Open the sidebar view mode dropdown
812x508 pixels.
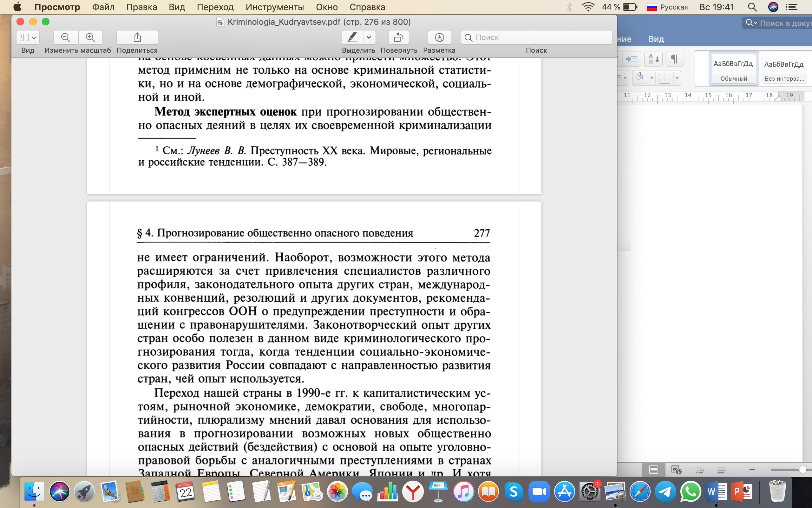point(28,37)
